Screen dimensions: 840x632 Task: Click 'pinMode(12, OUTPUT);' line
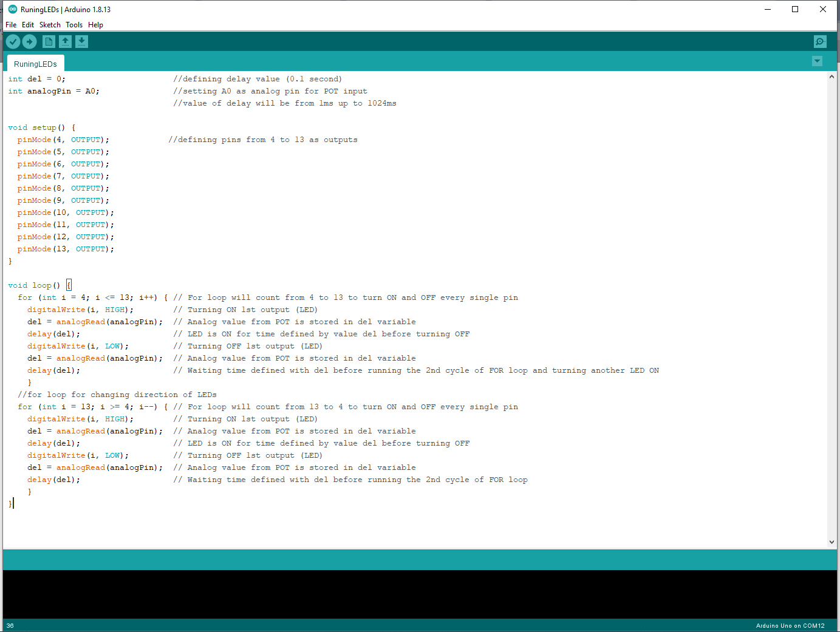click(x=66, y=237)
